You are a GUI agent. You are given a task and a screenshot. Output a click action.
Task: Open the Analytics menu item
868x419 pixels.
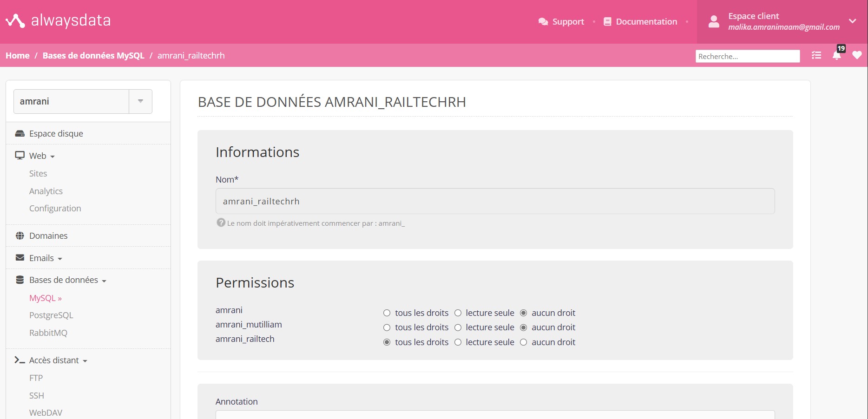coord(46,191)
